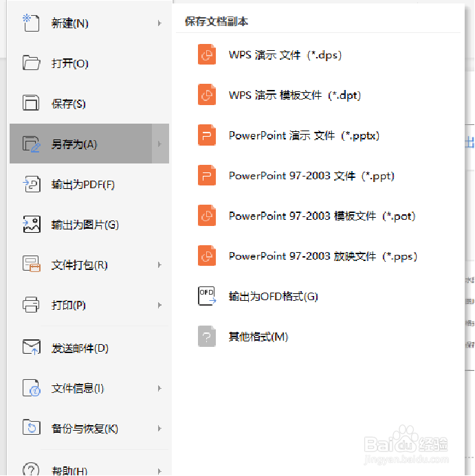Image resolution: width=475 pixels, height=476 pixels.
Task: Click the .ppt file type icon
Action: [x=207, y=175]
